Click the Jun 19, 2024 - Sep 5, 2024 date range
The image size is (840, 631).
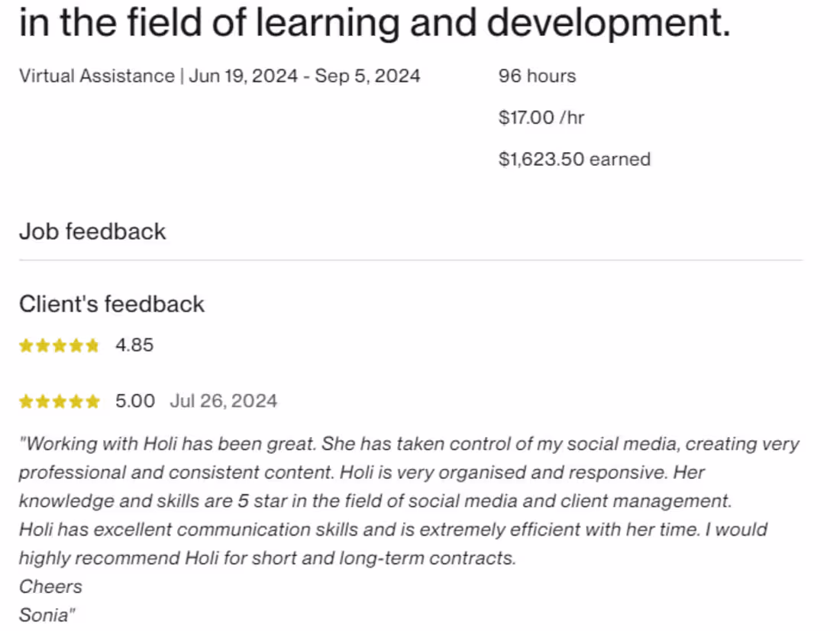305,76
